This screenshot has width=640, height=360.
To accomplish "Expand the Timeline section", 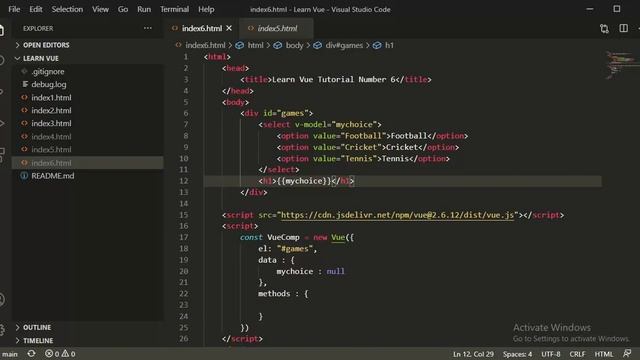I will click(x=38, y=340).
